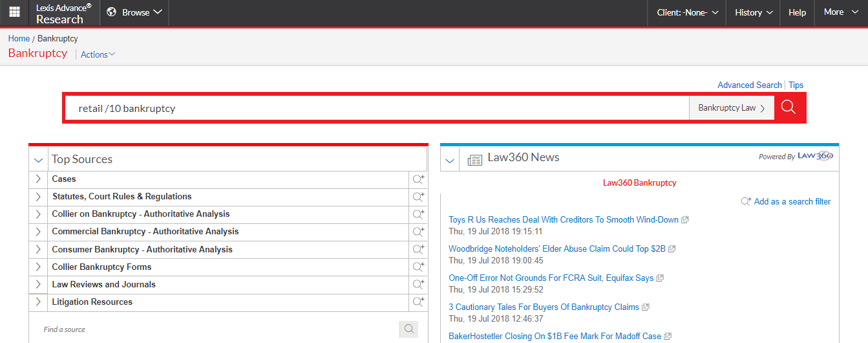The image size is (868, 343).
Task: Click Help in the top bar
Action: click(798, 12)
